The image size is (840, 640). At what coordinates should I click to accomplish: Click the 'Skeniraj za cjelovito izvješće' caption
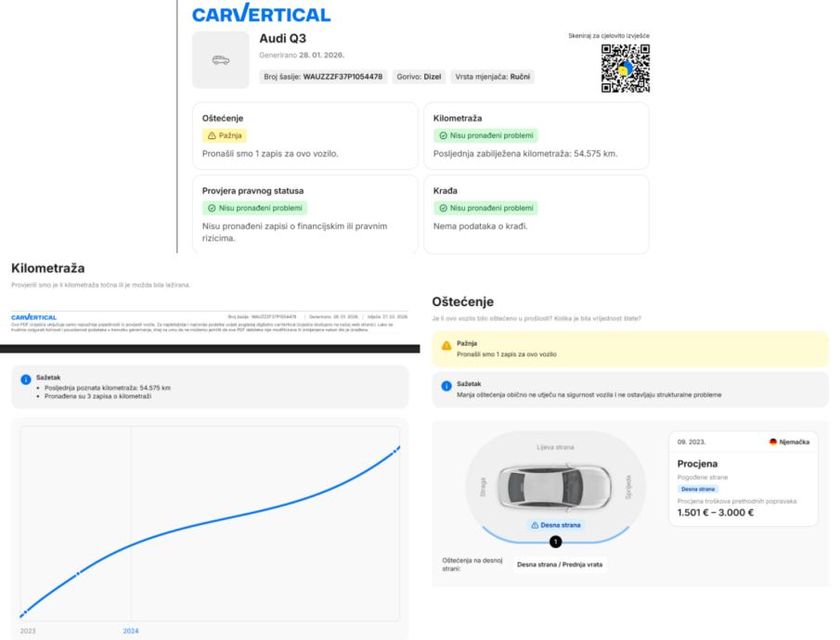pos(609,36)
